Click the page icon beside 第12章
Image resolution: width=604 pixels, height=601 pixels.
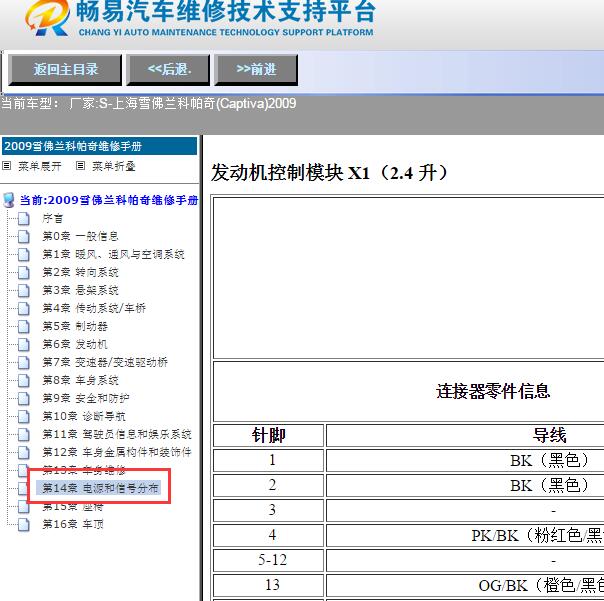point(23,452)
